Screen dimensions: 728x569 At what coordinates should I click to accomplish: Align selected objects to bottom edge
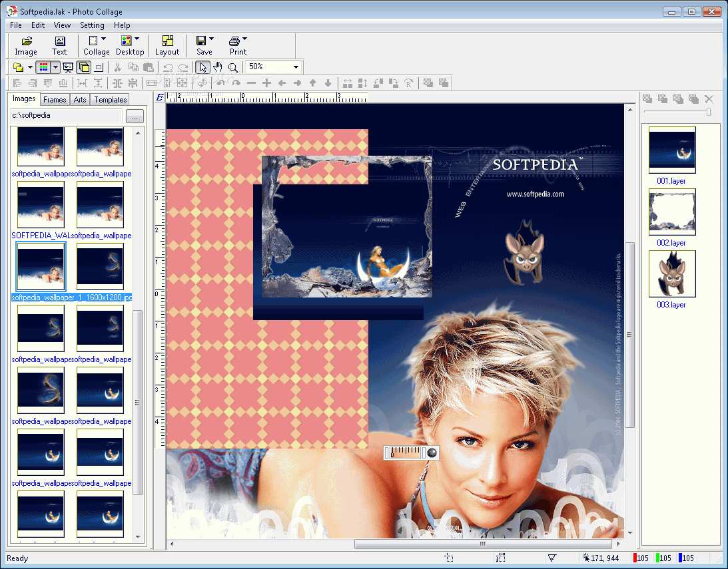coord(63,83)
